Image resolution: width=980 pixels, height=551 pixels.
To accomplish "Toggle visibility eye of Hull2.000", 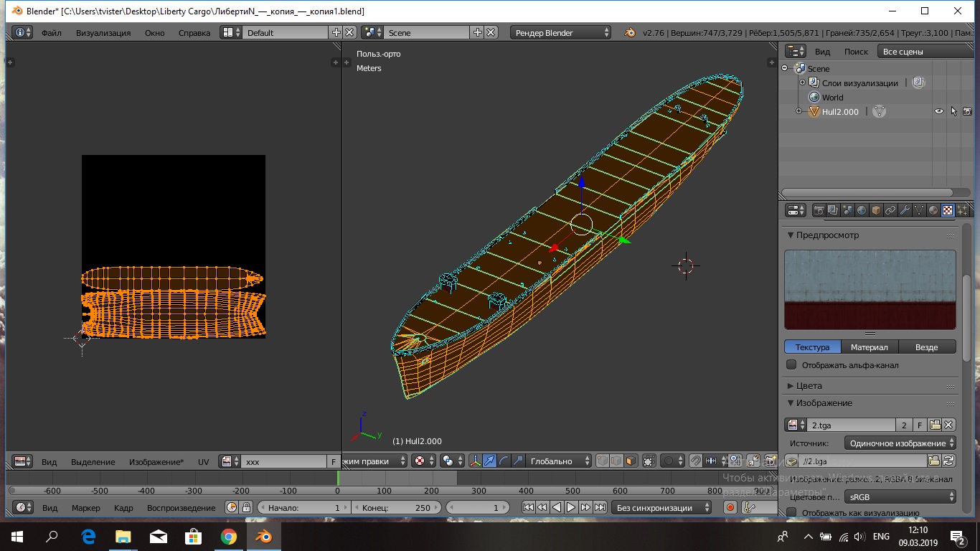I will coord(938,112).
